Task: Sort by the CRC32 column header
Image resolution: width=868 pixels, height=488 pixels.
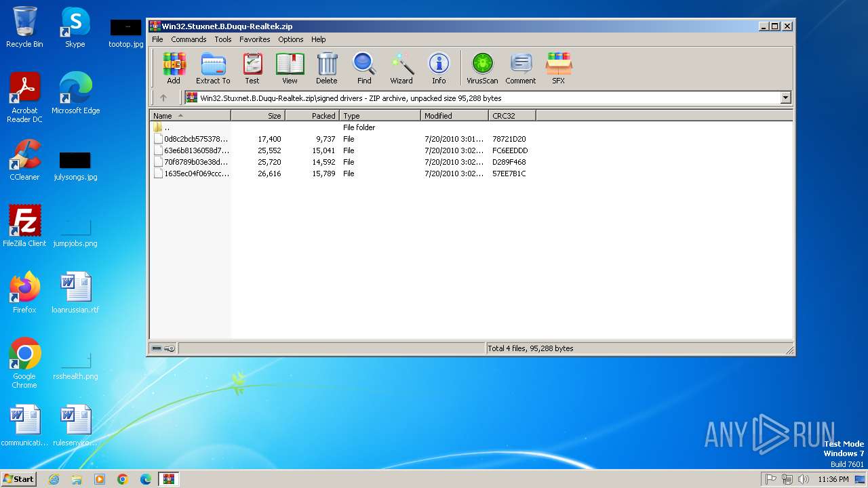Action: point(513,116)
